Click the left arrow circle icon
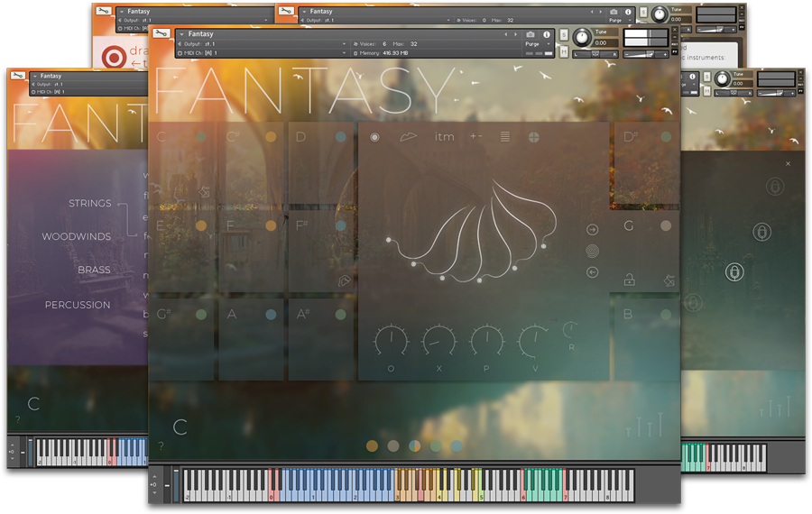Viewport: 812px width, 514px height. coord(593,272)
